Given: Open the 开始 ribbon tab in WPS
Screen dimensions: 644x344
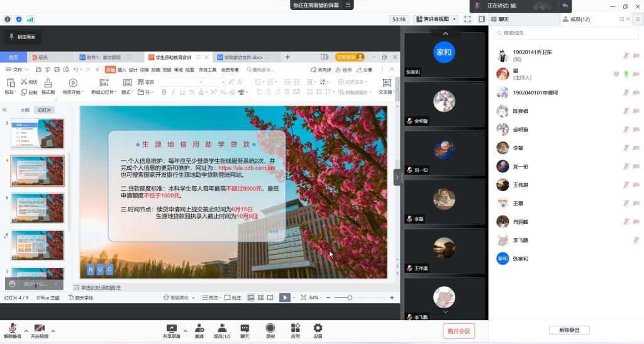Looking at the screenshot, I should click(110, 70).
